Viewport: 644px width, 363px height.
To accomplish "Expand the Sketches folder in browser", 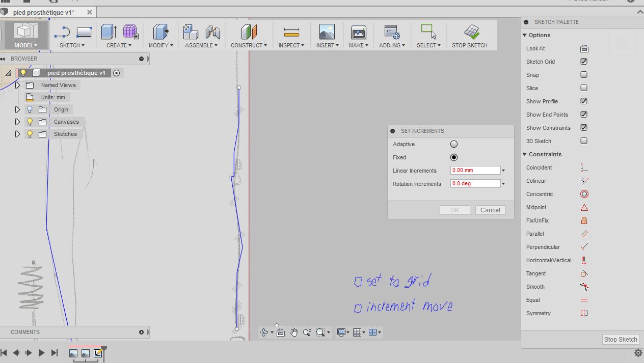I will click(x=17, y=134).
